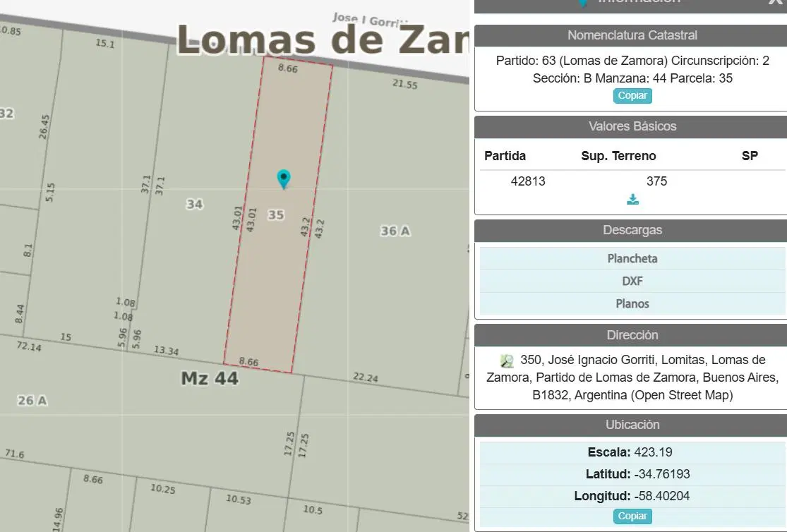Click the 22.24 measurement label
The image size is (787, 532).
(x=366, y=377)
